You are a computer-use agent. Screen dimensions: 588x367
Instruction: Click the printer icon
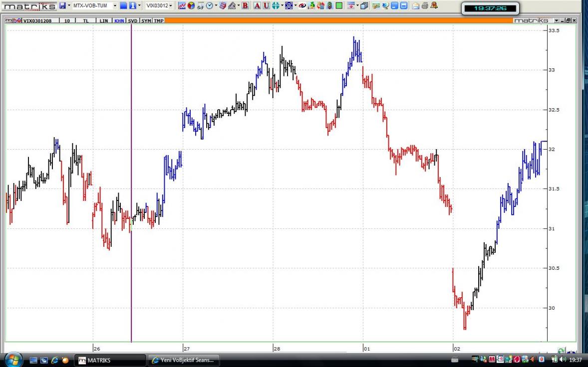tap(425, 5)
